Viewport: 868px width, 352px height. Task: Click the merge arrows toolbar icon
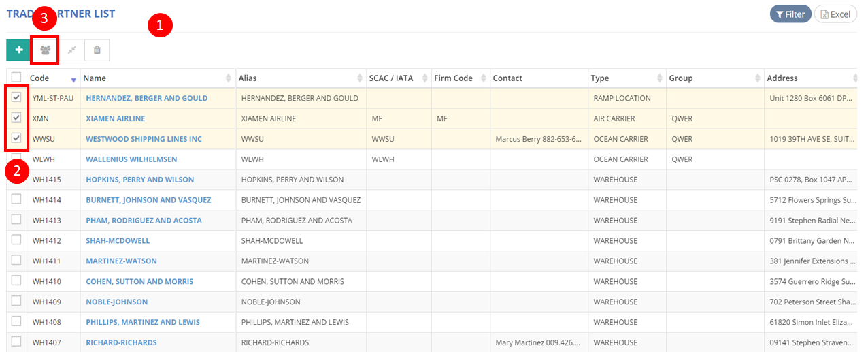pyautogui.click(x=71, y=50)
